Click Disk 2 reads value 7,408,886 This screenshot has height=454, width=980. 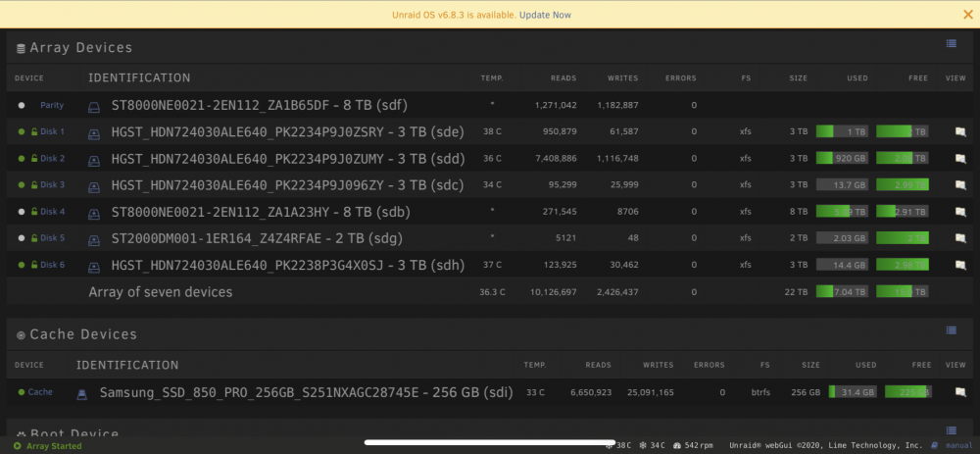[x=557, y=158]
